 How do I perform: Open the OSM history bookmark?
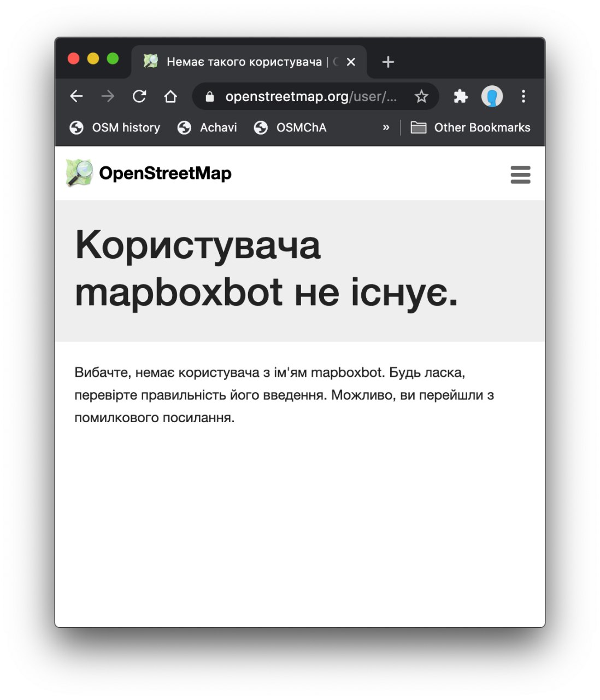(115, 127)
